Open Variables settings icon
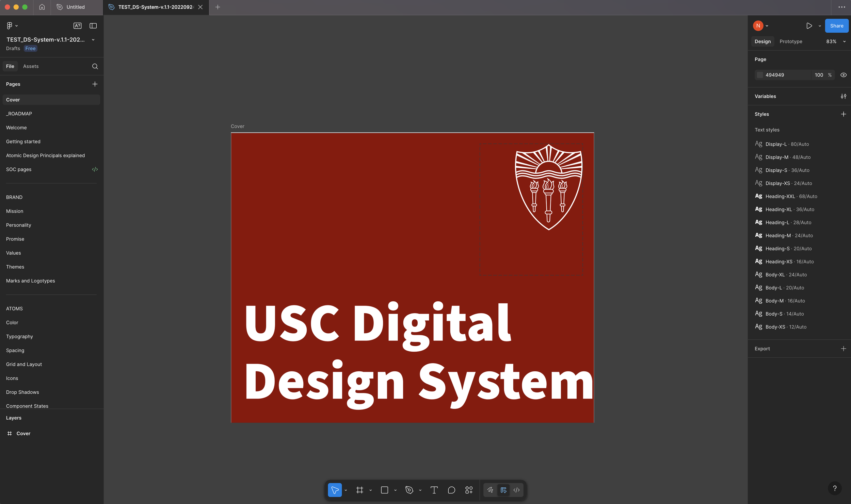Screen dimensions: 851x504 click(x=843, y=96)
